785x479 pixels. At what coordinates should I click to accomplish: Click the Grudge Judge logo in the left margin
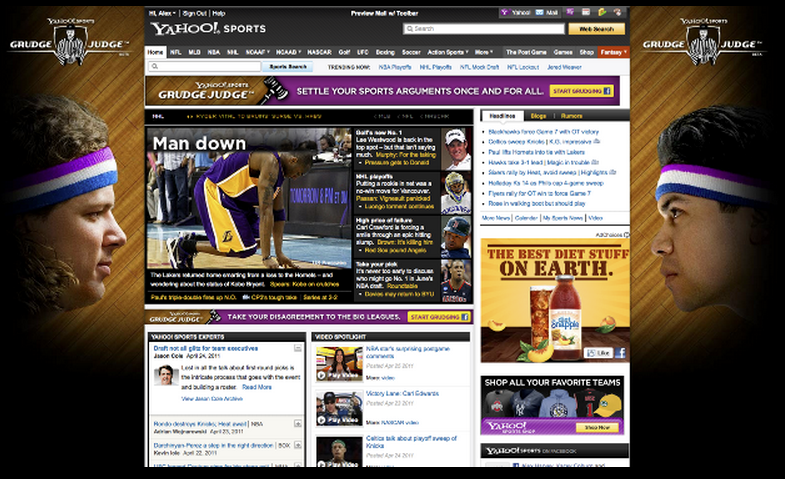coord(70,42)
